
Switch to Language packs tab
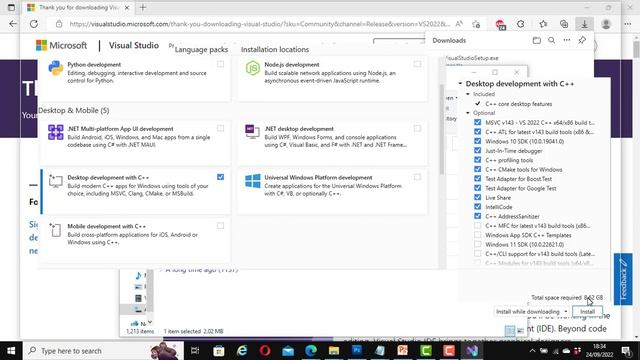click(201, 49)
